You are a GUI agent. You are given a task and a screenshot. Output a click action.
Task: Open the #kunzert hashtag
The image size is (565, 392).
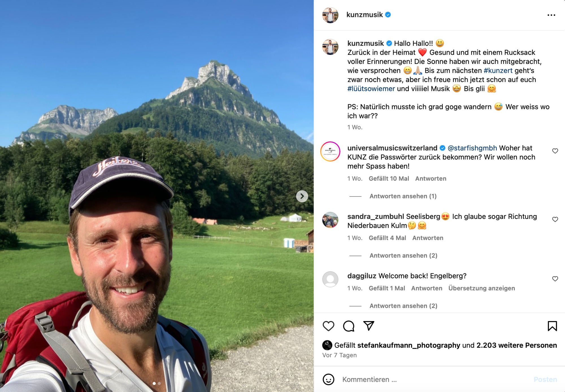pos(498,70)
